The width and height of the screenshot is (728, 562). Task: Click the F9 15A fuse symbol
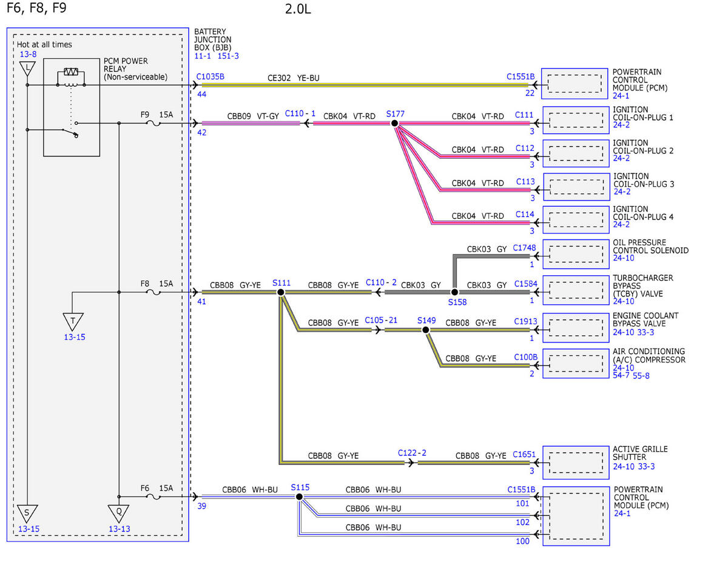(154, 123)
